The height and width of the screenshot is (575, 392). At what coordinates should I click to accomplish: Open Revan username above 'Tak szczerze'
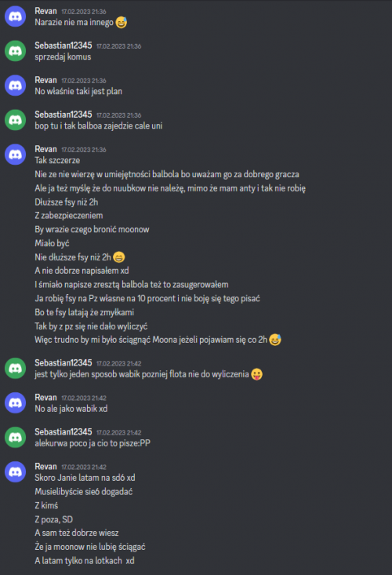coord(45,149)
